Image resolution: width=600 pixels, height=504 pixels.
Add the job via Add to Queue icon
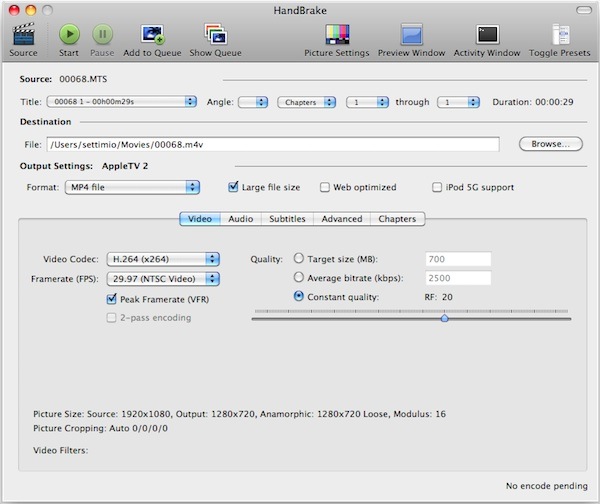click(x=152, y=34)
